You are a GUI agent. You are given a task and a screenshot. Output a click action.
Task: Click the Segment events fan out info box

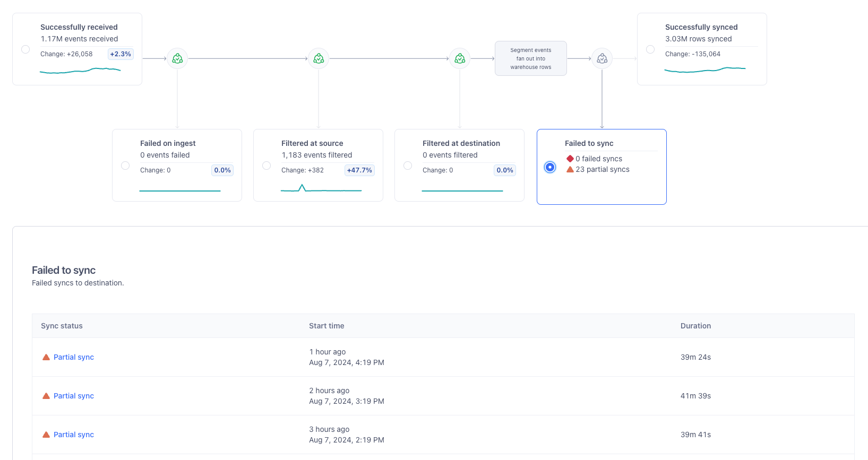click(x=531, y=58)
